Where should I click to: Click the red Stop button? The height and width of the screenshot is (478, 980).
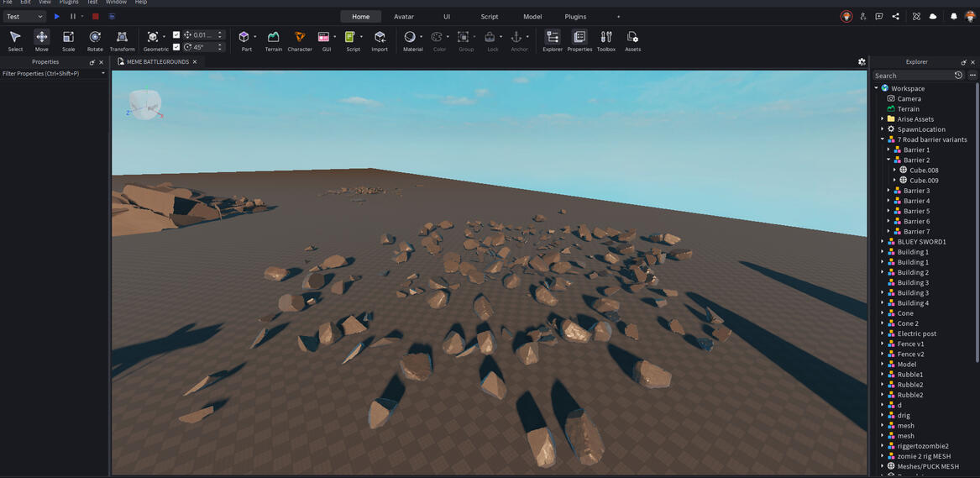pos(95,16)
